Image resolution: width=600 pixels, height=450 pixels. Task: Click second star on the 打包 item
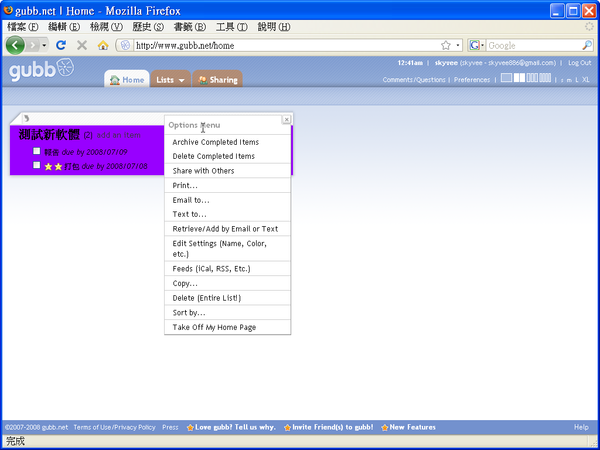tap(58, 166)
